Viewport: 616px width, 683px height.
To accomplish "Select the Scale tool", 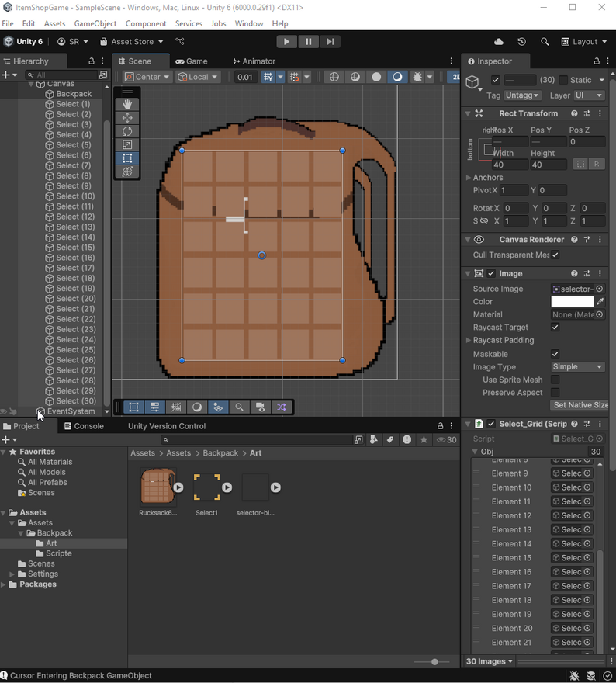I will pos(127,144).
